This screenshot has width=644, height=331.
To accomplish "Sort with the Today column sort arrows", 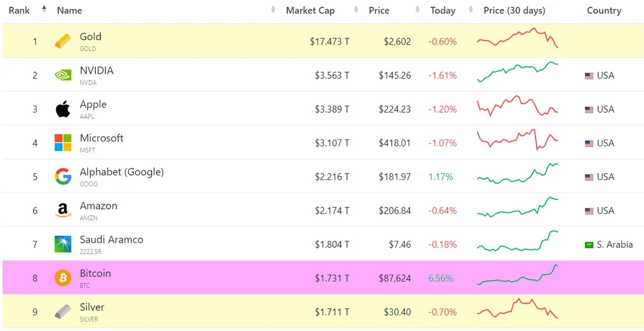I will [x=471, y=10].
